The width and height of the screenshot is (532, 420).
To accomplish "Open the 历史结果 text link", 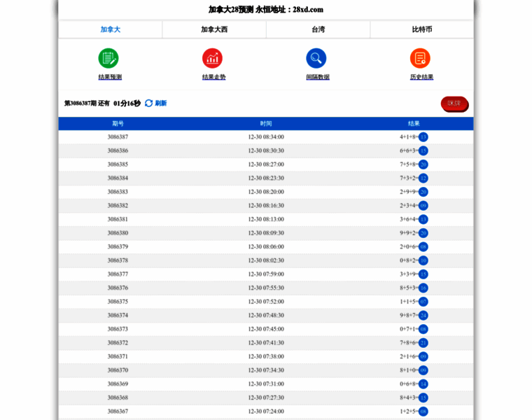I will [421, 77].
